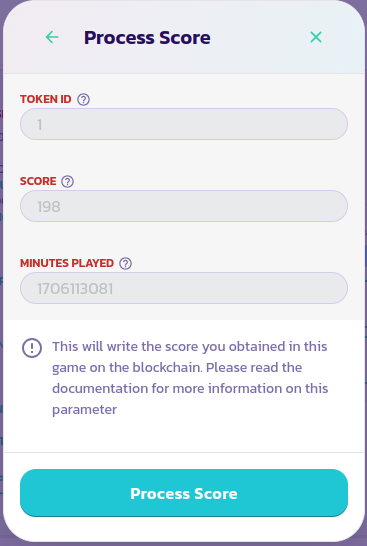Close the Process Score dialog
The height and width of the screenshot is (546, 367).
coord(316,37)
